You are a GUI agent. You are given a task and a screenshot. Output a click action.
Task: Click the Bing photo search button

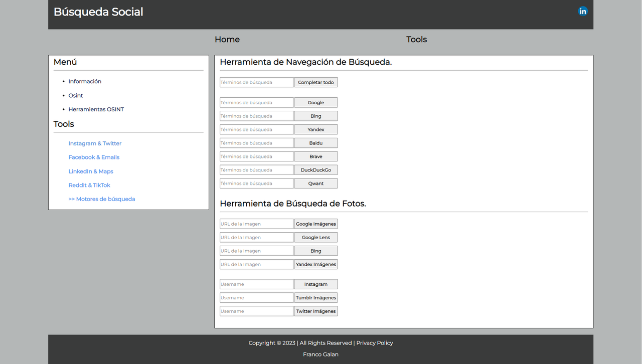click(316, 251)
